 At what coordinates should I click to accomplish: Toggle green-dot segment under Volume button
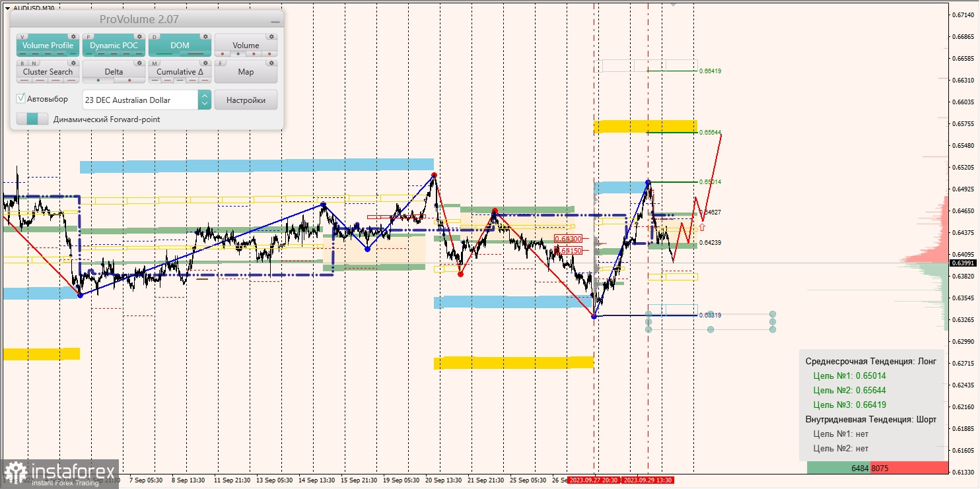click(238, 53)
